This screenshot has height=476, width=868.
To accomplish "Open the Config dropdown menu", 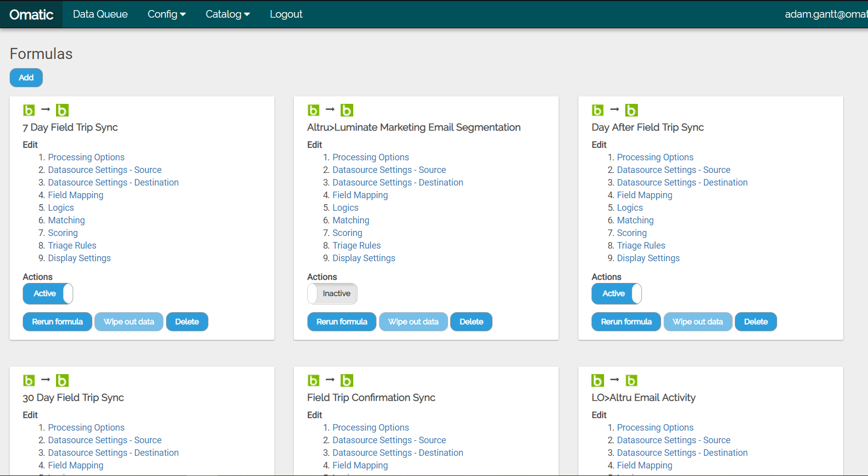I will click(167, 14).
